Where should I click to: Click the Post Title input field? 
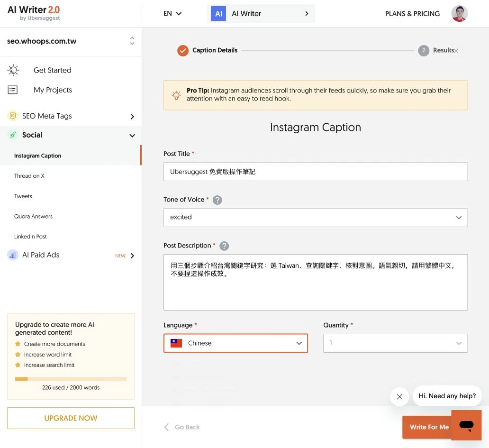(315, 172)
